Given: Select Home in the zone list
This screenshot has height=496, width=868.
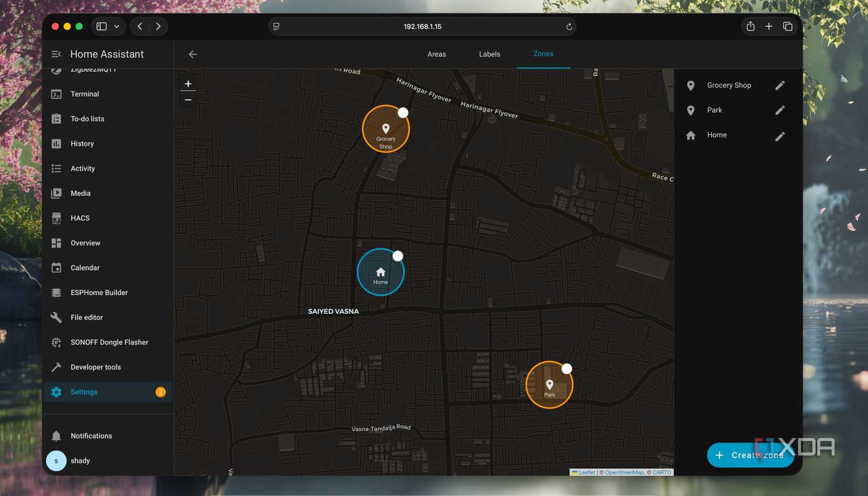Looking at the screenshot, I should [x=717, y=135].
